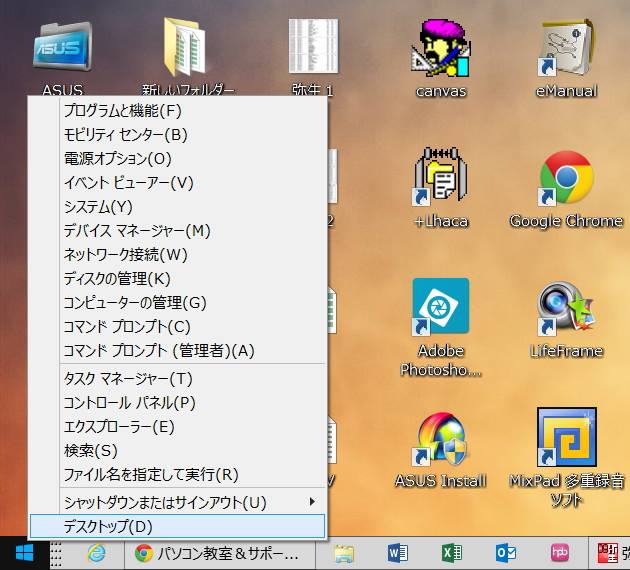Launch コマンド プロンプト(C)
The image size is (630, 570).
coord(177,327)
